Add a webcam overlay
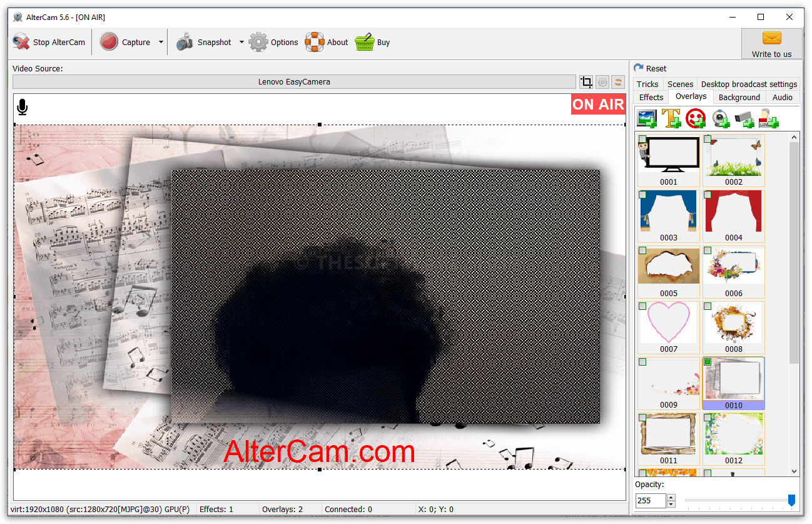The image size is (812, 524). pyautogui.click(x=721, y=118)
